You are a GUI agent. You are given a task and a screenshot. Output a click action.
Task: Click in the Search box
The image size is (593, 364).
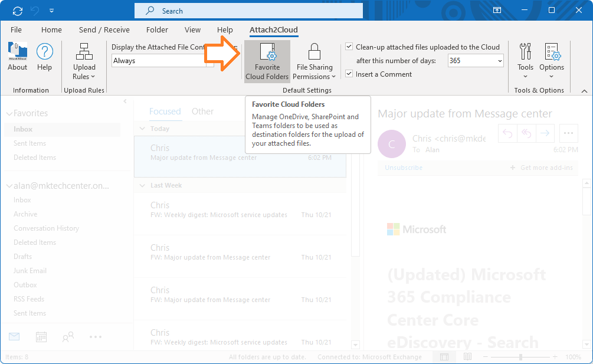(x=248, y=10)
